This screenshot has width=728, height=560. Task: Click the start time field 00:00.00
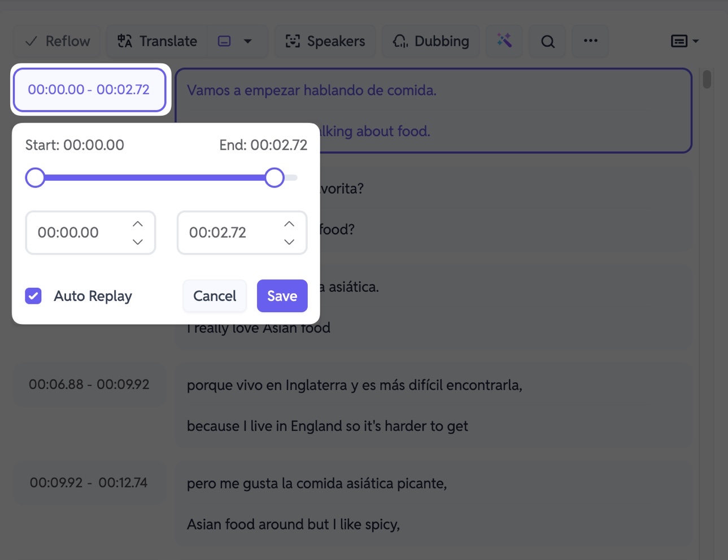click(90, 233)
